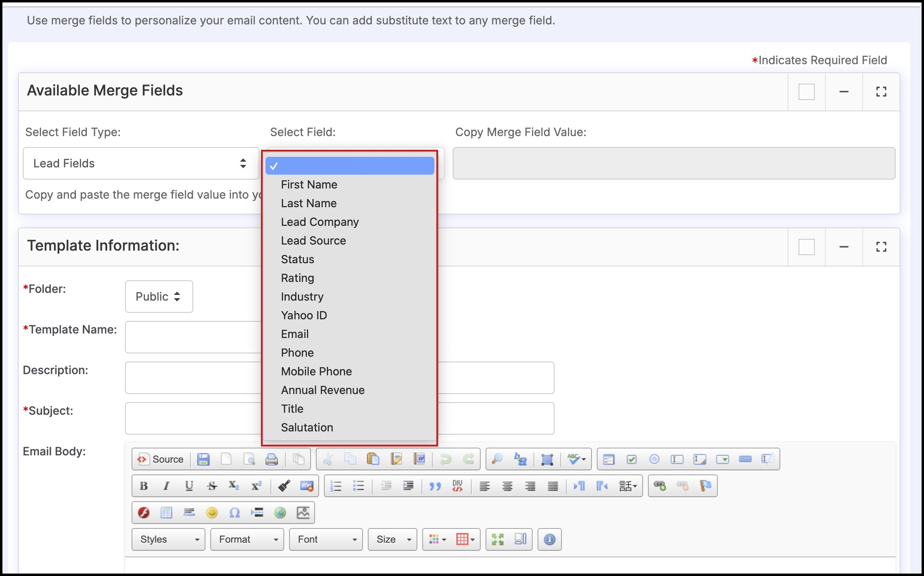The height and width of the screenshot is (576, 924).
Task: Toggle checkbox in Available Merge Fields header
Action: point(806,92)
